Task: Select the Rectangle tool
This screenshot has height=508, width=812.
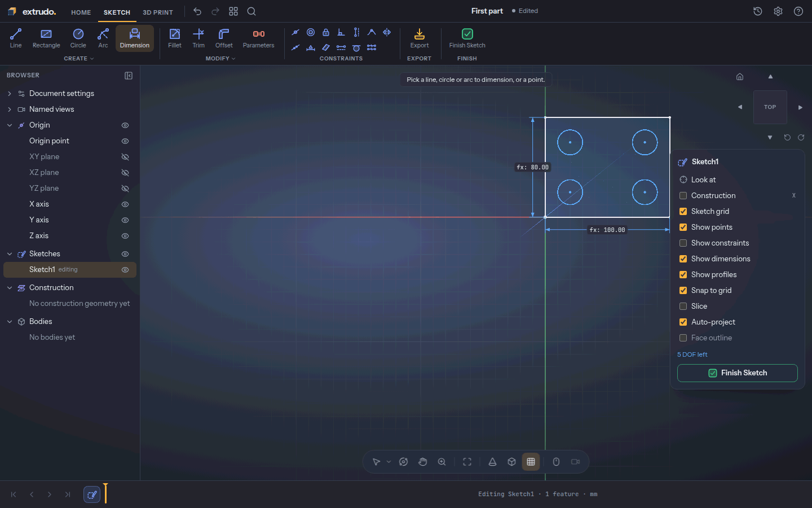Action: point(46,38)
